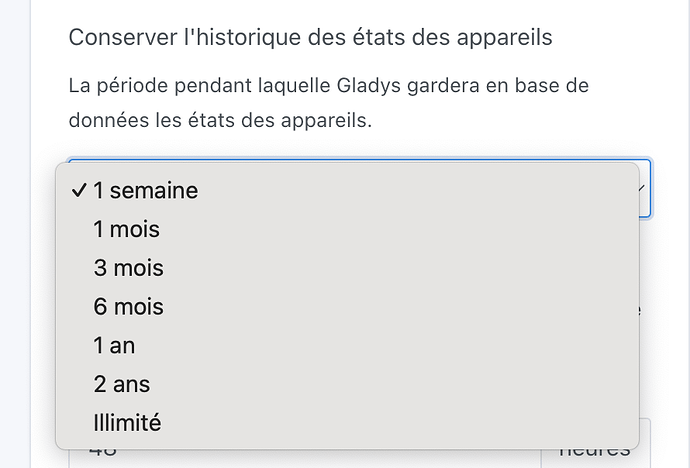Click the focused select box's blue border
Viewport: 690px width, 468px height.
[x=650, y=200]
